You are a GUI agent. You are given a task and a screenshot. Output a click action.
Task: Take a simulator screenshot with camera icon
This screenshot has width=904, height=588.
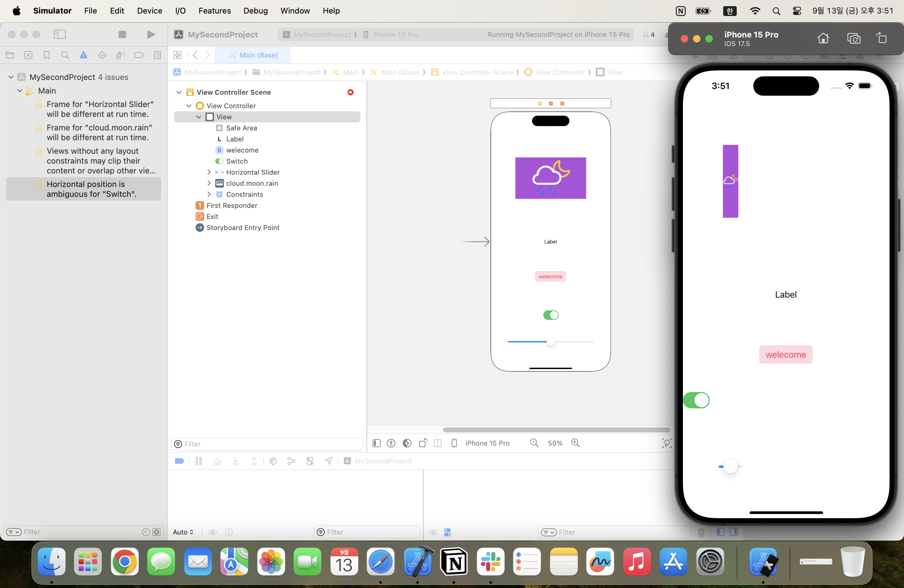(x=854, y=38)
